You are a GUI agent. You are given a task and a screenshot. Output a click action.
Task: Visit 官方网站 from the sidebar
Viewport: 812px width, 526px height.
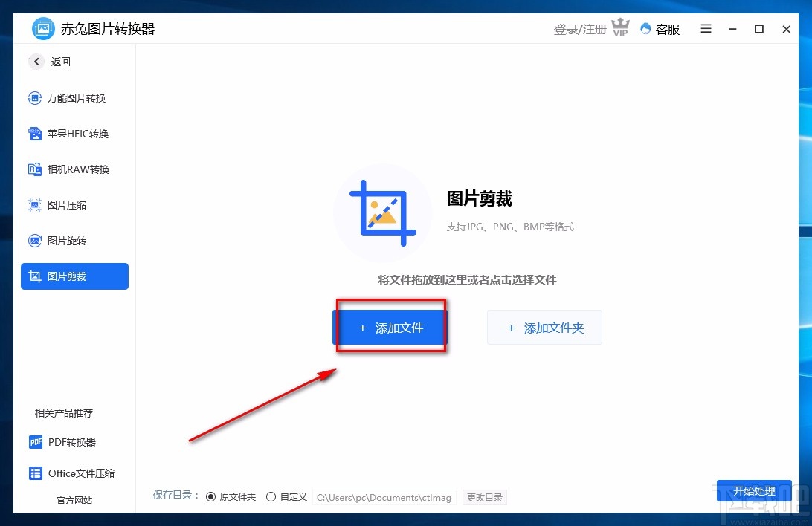[75, 500]
